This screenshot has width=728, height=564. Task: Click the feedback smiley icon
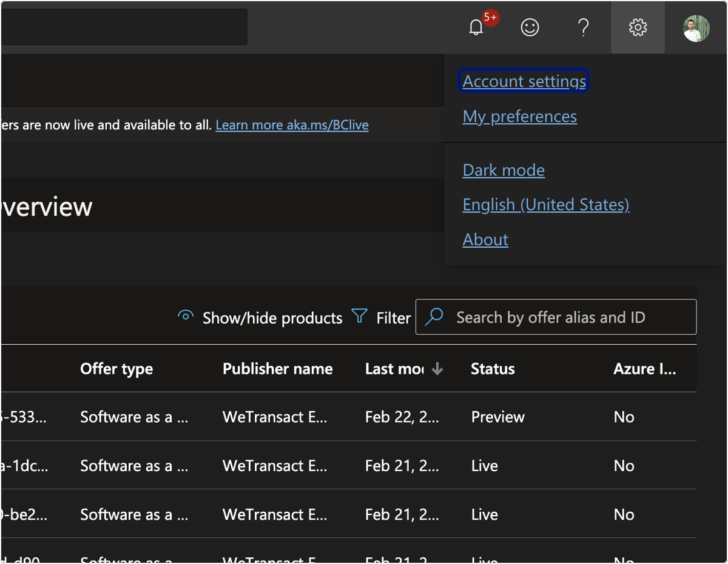(x=530, y=27)
